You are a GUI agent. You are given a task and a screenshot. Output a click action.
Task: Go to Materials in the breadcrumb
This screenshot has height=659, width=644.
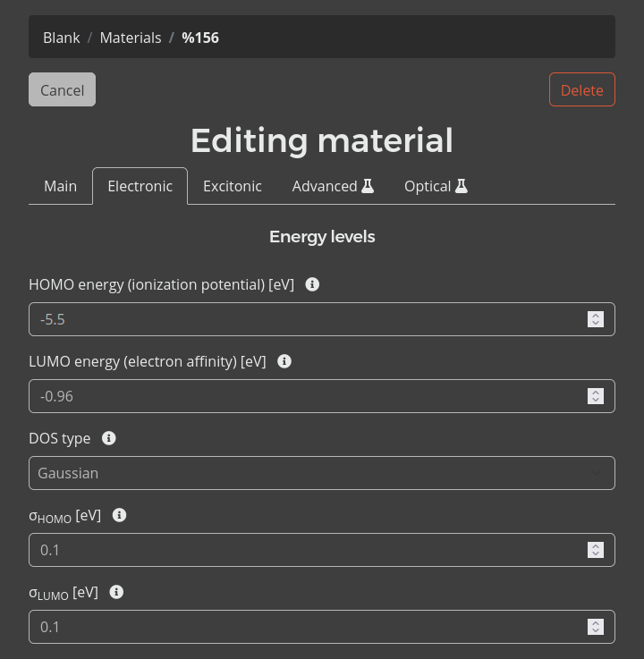click(131, 38)
